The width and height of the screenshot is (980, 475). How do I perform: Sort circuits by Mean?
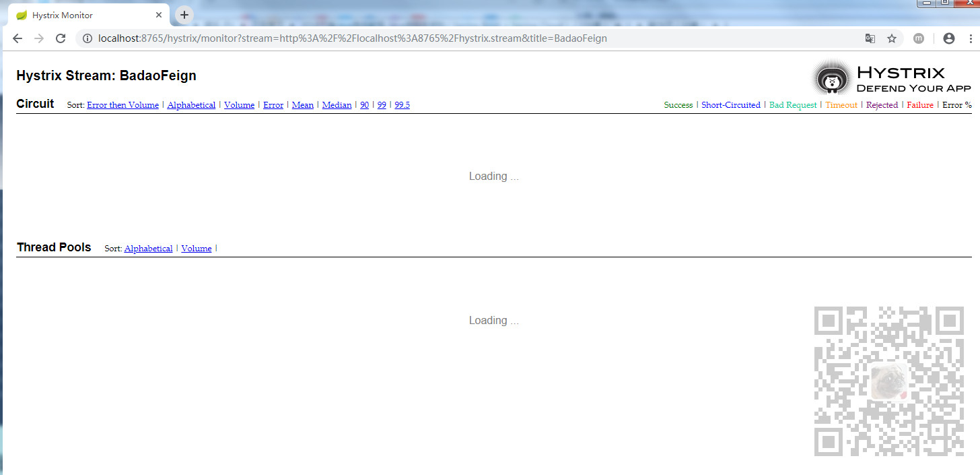pyautogui.click(x=303, y=105)
